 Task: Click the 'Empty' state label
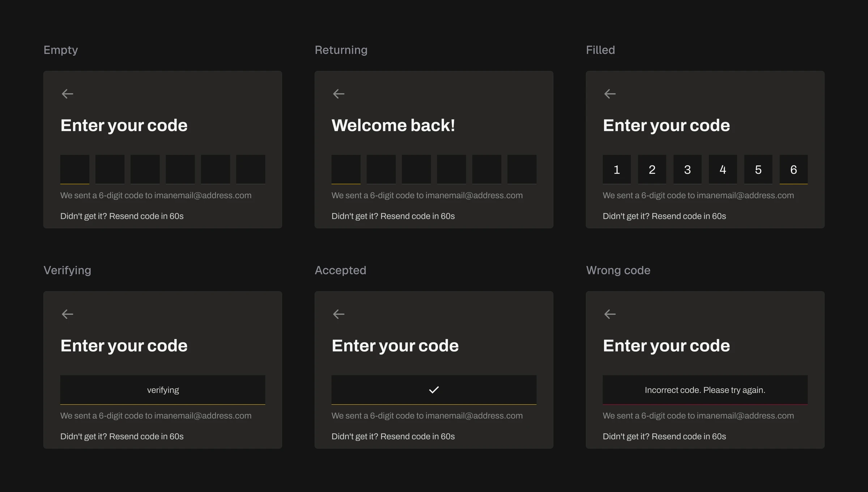click(61, 50)
